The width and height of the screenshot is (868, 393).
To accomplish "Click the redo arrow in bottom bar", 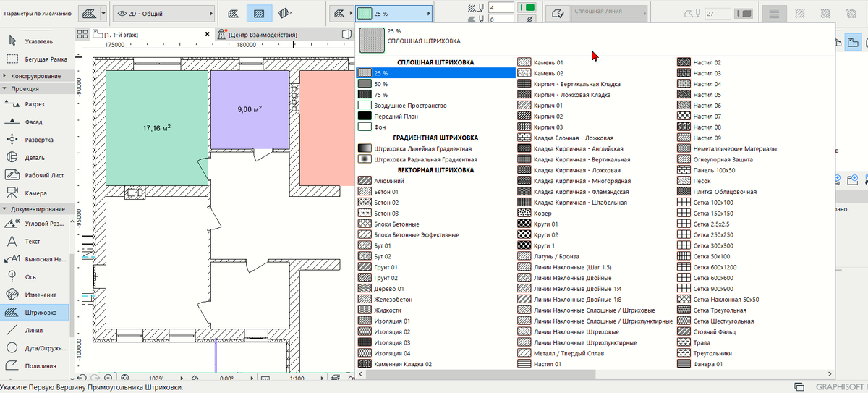I will click(95, 377).
